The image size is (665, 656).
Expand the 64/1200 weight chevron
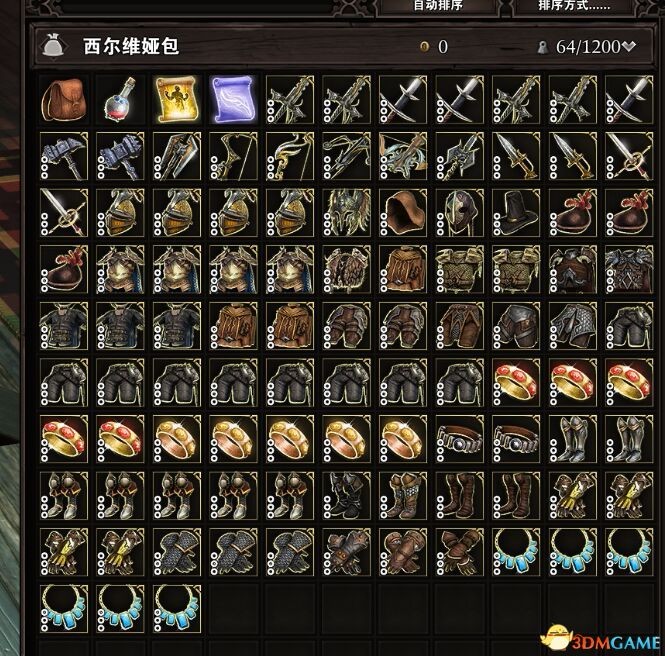coord(629,46)
